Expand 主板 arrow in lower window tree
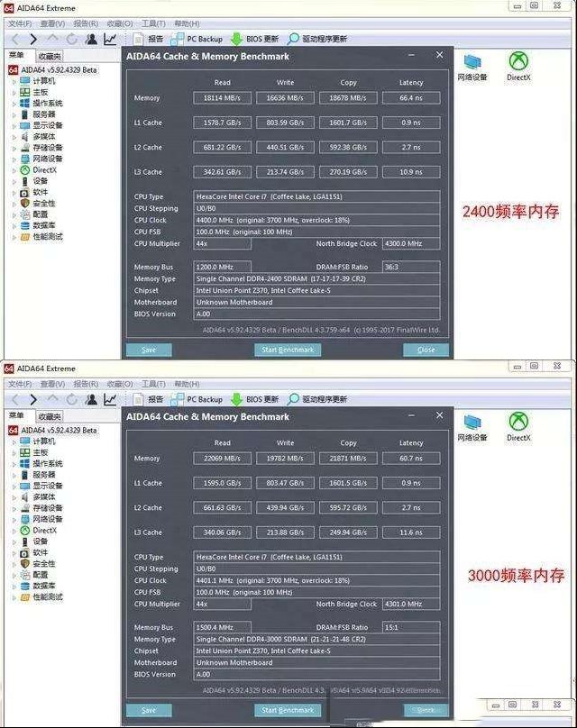 point(14,453)
